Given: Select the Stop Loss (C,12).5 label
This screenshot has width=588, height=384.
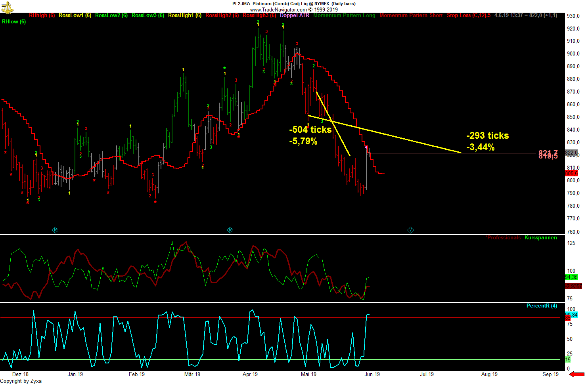Looking at the screenshot, I should pyautogui.click(x=469, y=15).
